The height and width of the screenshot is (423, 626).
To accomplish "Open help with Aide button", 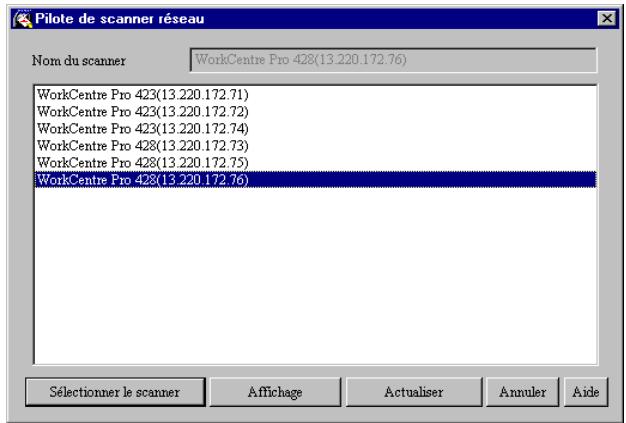I will point(586,392).
